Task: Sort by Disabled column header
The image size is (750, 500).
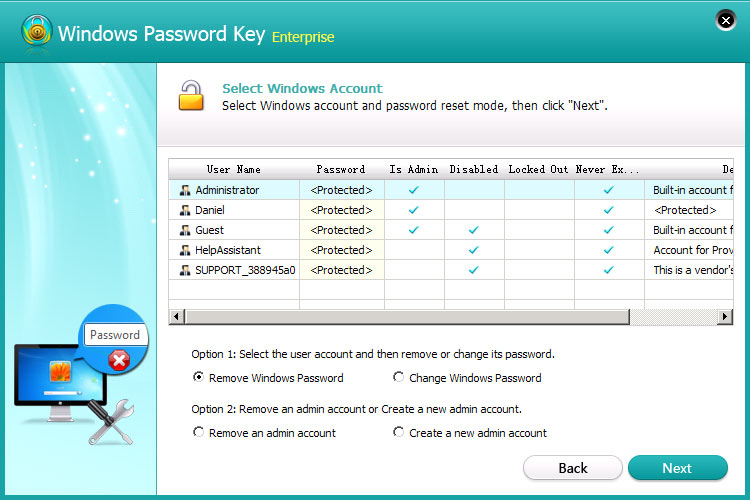Action: 474,169
